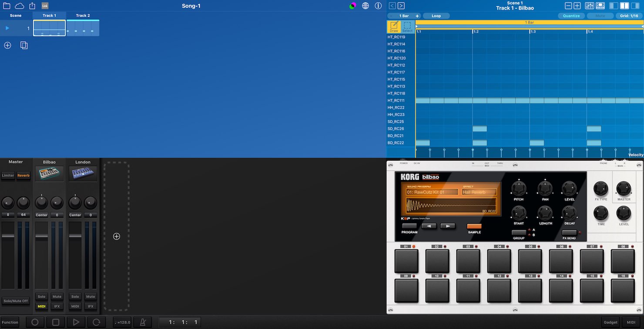Play Scene 1 with its arrow
This screenshot has width=644, height=329.
pos(7,28)
